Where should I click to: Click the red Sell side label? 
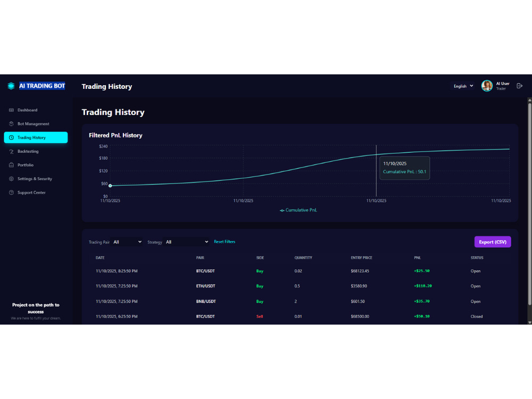click(260, 317)
